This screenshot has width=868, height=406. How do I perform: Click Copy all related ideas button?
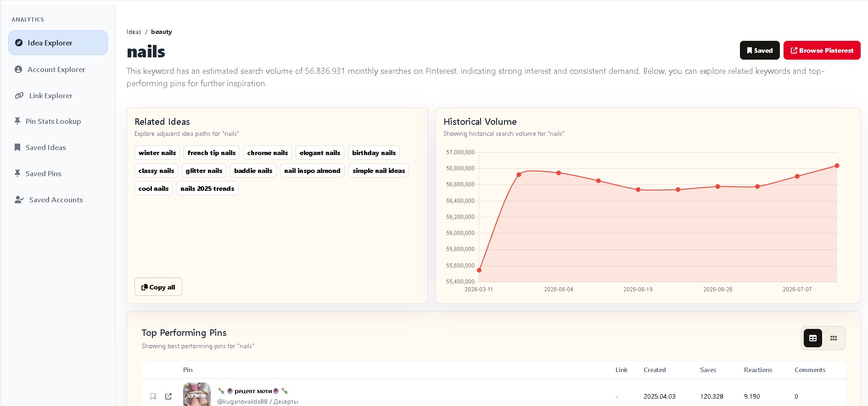coord(158,287)
